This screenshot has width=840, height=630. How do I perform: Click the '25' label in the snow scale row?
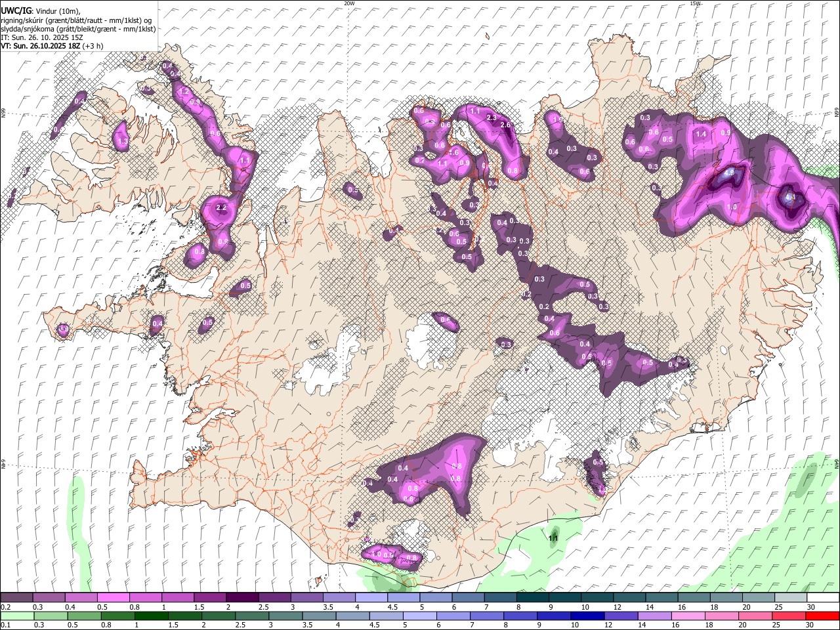click(x=778, y=607)
